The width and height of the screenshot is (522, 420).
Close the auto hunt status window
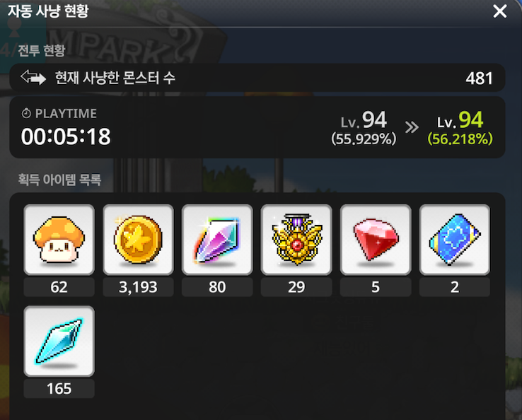(x=499, y=11)
